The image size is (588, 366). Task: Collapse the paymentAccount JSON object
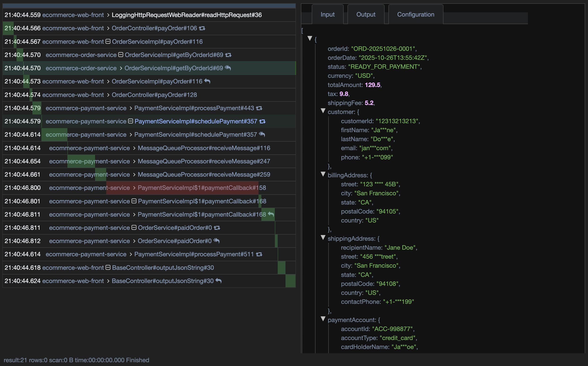point(323,319)
